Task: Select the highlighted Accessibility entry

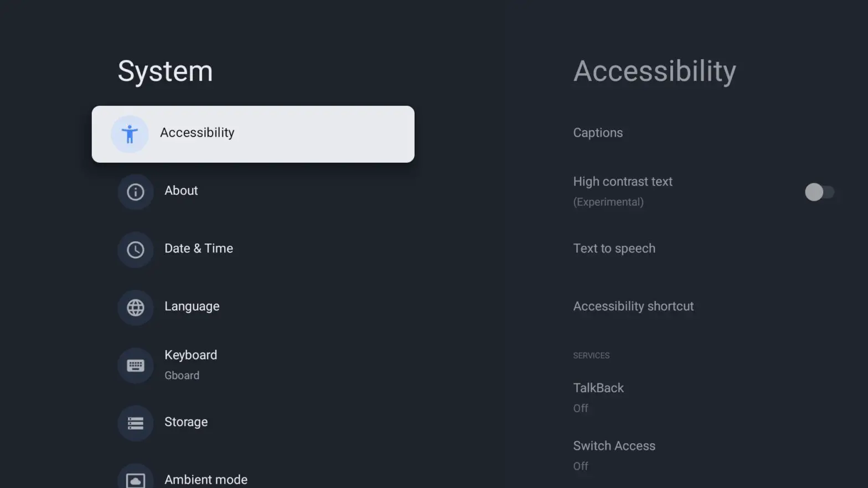Action: point(197,133)
